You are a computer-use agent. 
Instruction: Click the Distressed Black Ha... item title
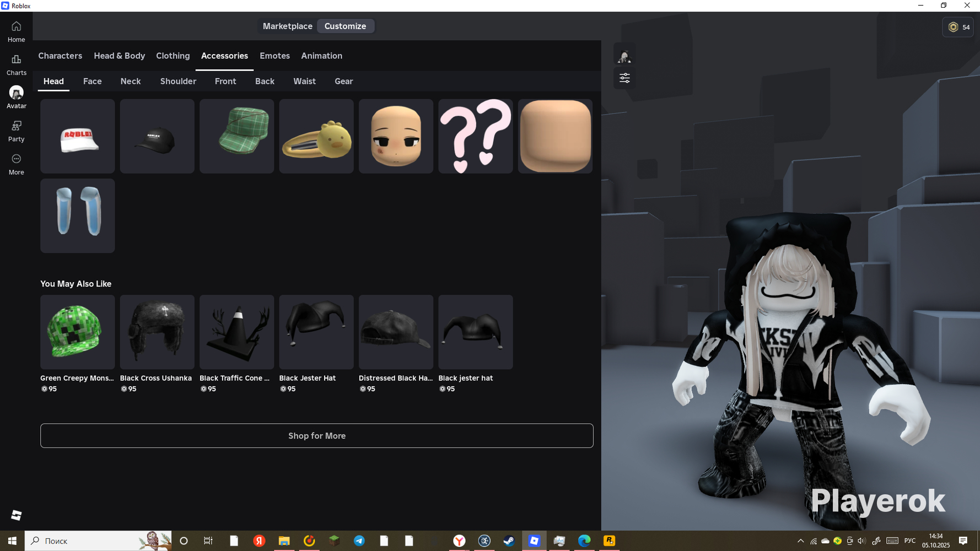point(396,378)
